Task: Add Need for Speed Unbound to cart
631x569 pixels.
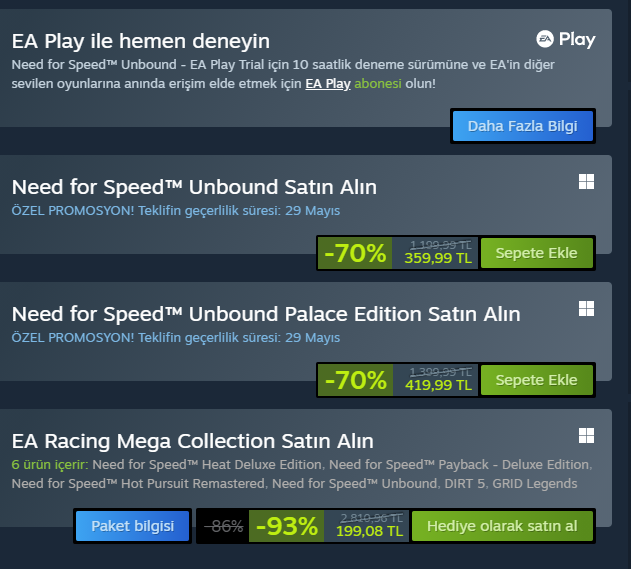Action: click(x=536, y=253)
